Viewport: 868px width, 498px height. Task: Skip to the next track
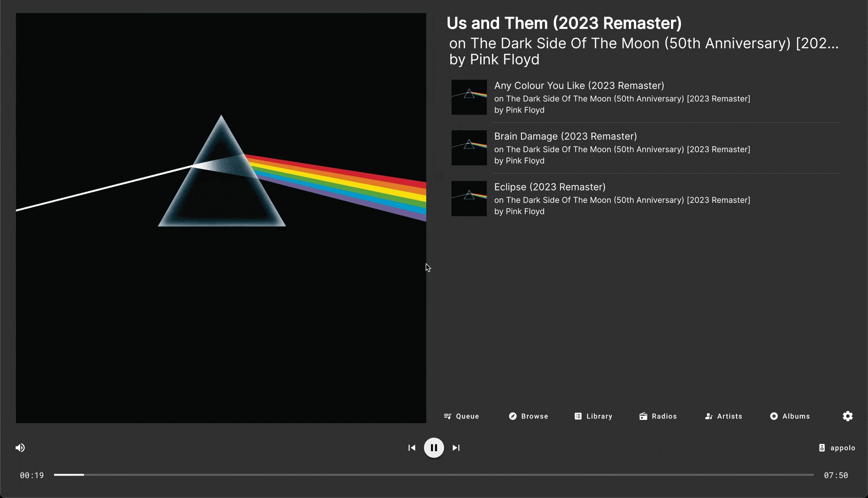click(456, 448)
